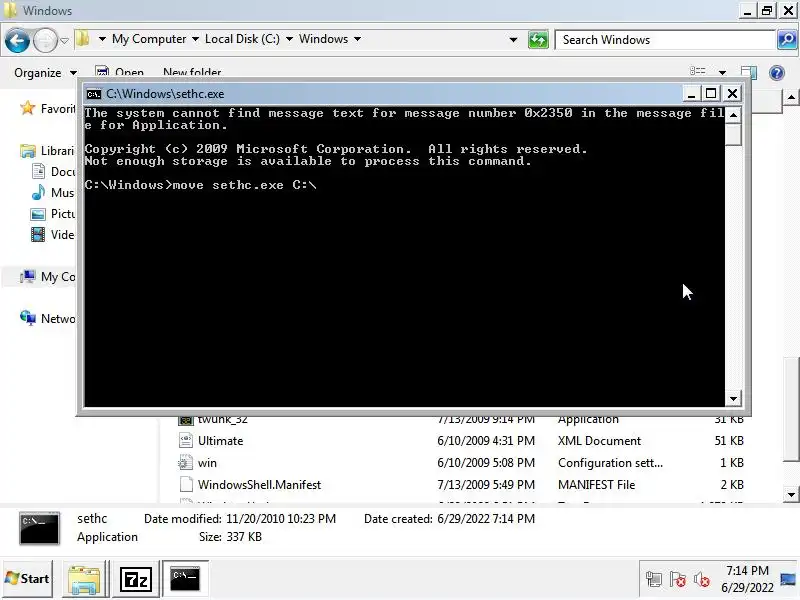Open the recent locations dropdown arrow
This screenshot has height=600, width=800.
click(x=64, y=40)
